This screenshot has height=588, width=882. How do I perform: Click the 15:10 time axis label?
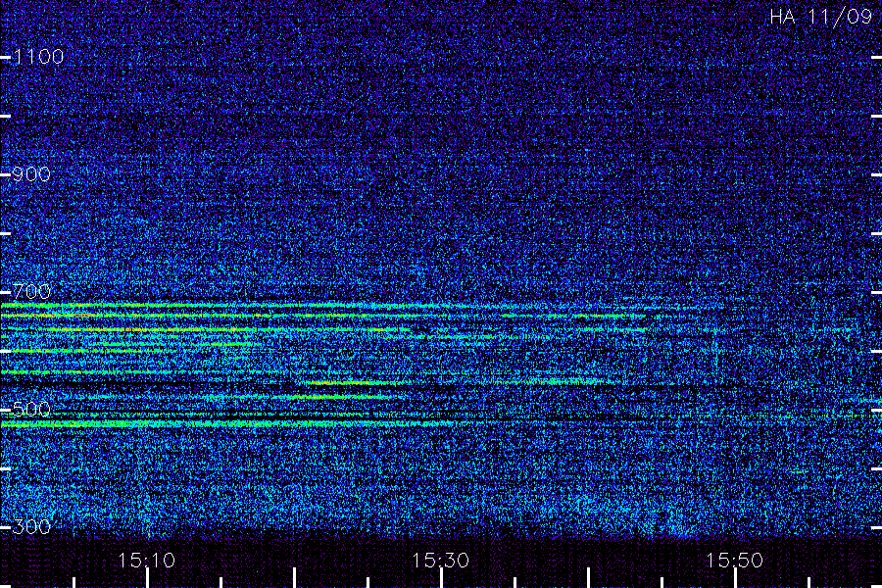[146, 561]
